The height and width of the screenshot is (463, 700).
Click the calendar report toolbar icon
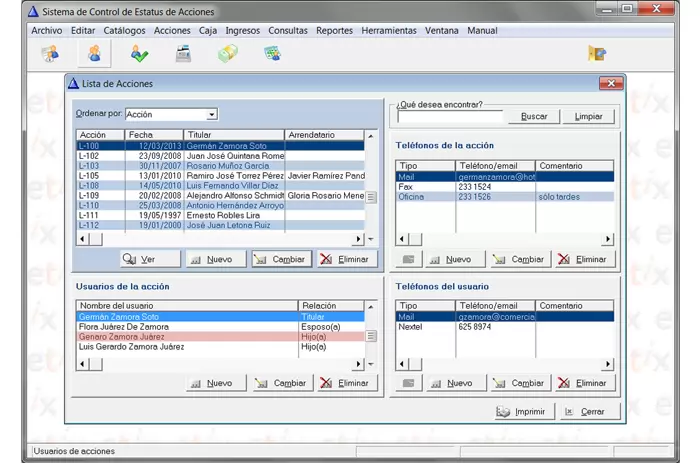click(272, 54)
